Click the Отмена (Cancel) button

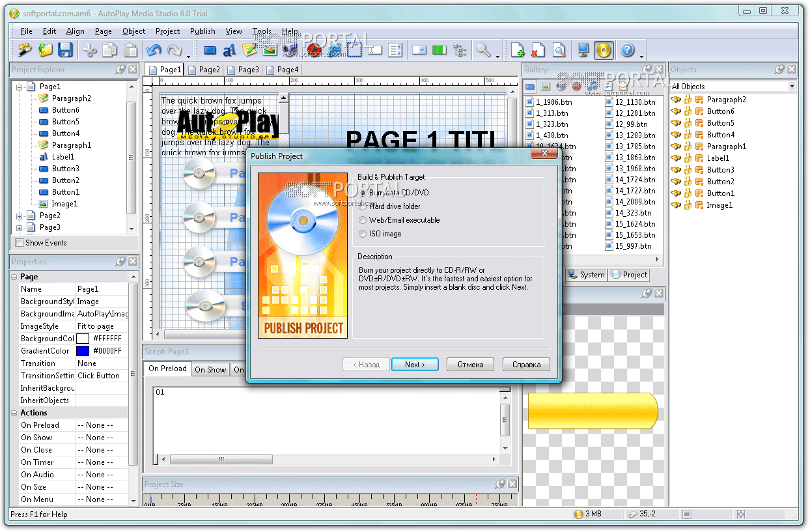point(470,365)
